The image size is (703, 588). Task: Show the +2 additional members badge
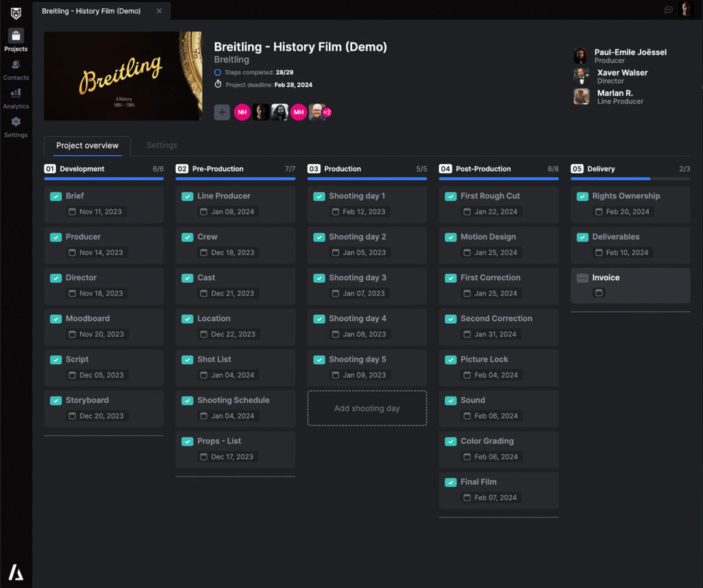click(x=327, y=112)
